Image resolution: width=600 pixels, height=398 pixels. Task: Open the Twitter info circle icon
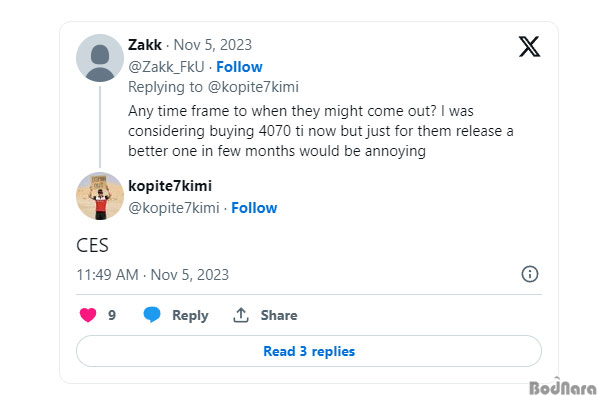530,274
